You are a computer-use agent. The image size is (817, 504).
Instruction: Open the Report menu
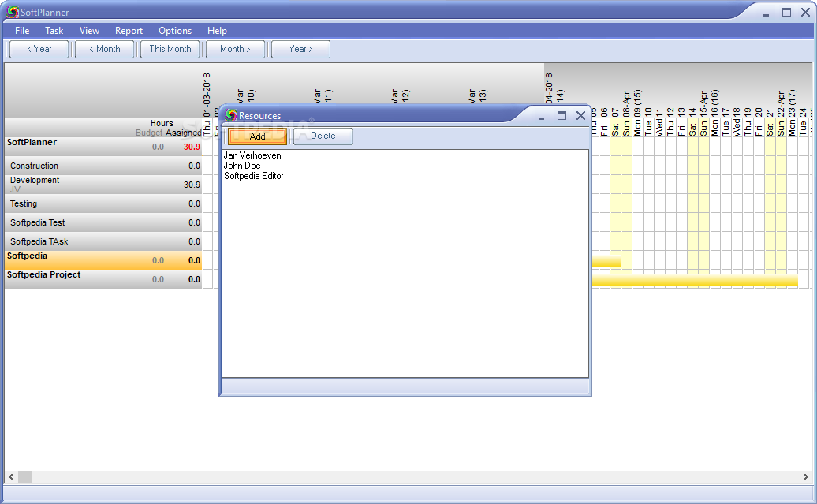[129, 31]
